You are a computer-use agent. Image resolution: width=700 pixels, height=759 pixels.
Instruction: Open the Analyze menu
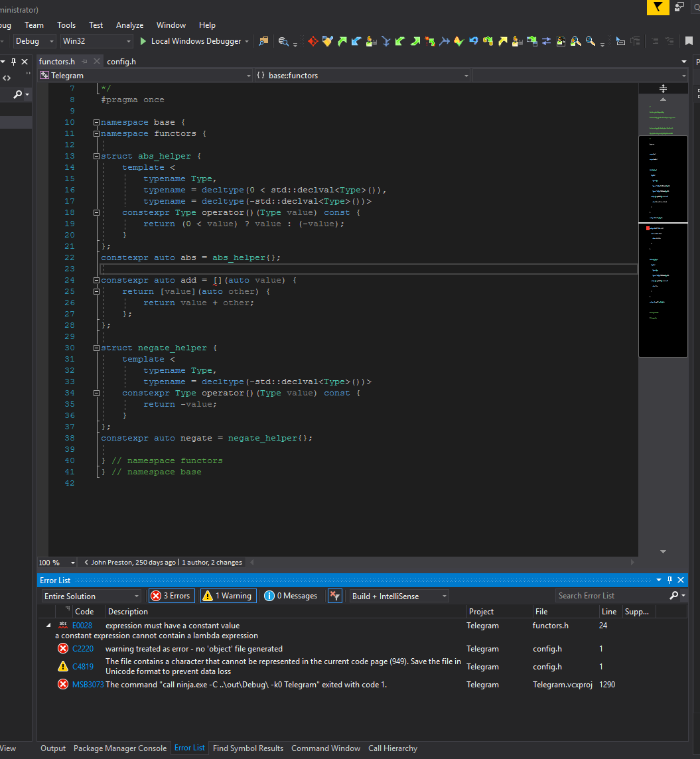(129, 25)
